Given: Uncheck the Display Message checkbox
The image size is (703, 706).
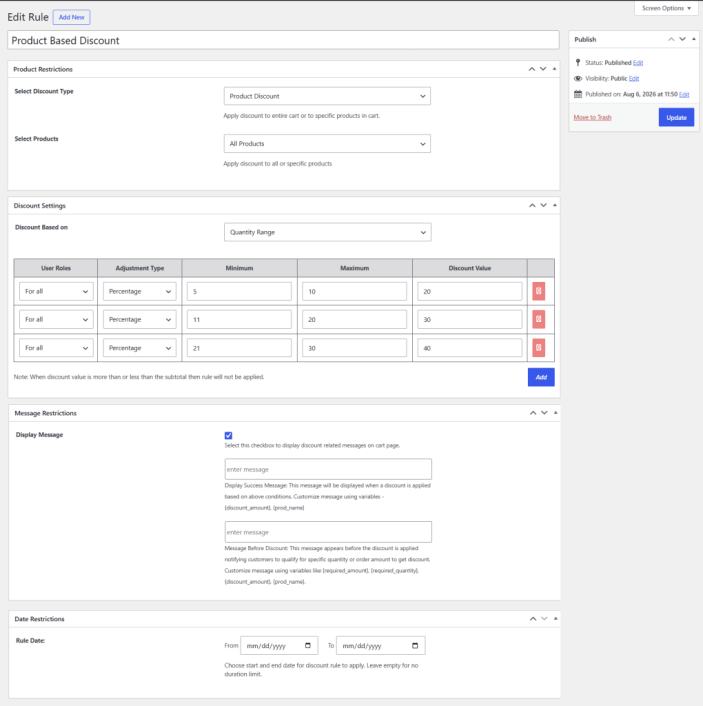Looking at the screenshot, I should click(x=228, y=435).
